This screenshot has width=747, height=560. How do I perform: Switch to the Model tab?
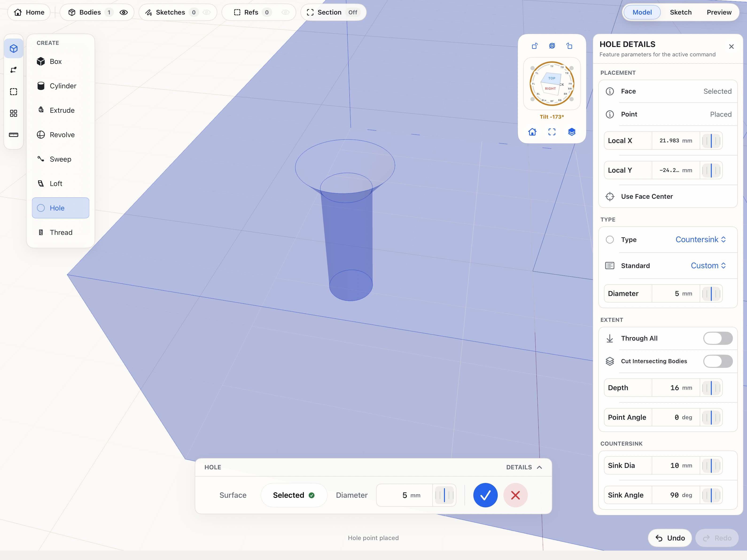coord(642,12)
